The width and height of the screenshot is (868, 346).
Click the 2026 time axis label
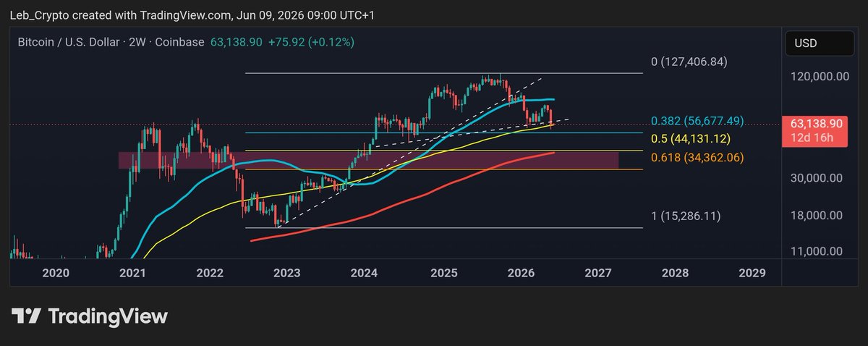pos(521,273)
